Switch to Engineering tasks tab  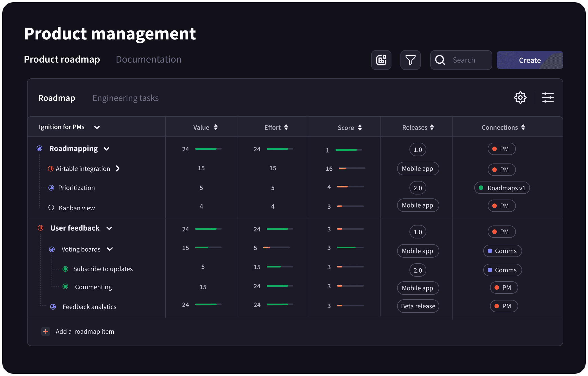(x=126, y=98)
